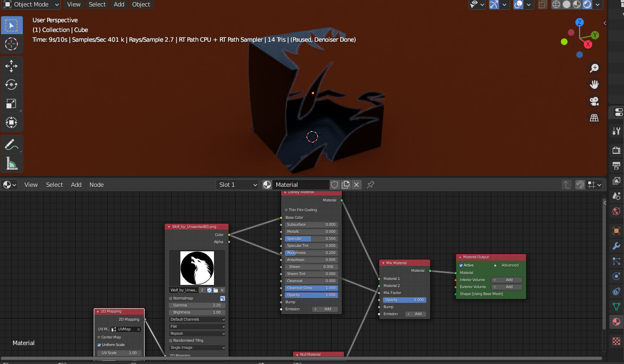Toggle camera view with camera icon
This screenshot has height=364, width=624.
[x=594, y=101]
